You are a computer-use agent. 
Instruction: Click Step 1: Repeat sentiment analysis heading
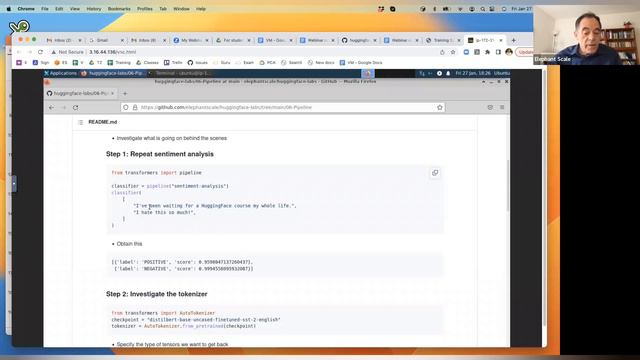point(160,154)
